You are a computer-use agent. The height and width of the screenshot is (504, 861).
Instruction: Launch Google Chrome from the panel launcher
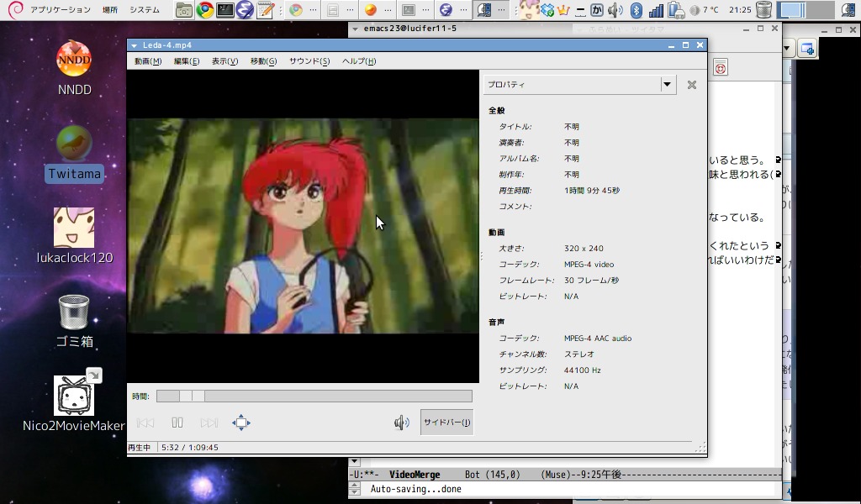205,10
